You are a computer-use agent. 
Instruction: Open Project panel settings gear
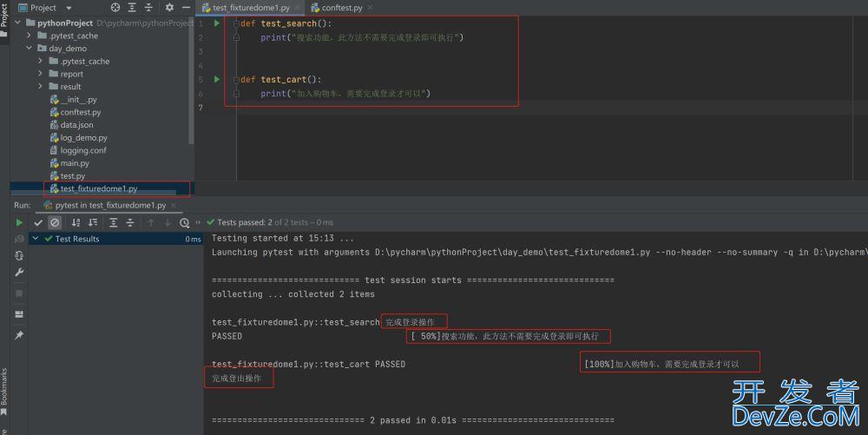coord(169,7)
